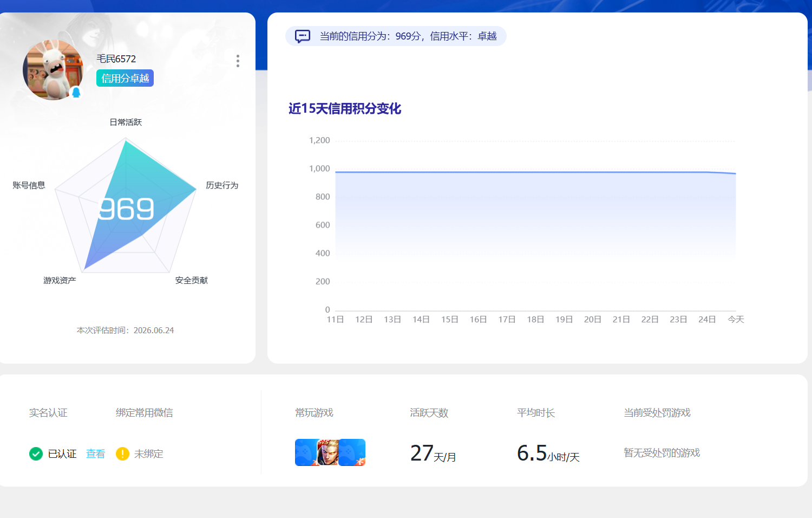Select the 安全贡献 radar label
Image resolution: width=812 pixels, height=518 pixels.
pos(192,280)
